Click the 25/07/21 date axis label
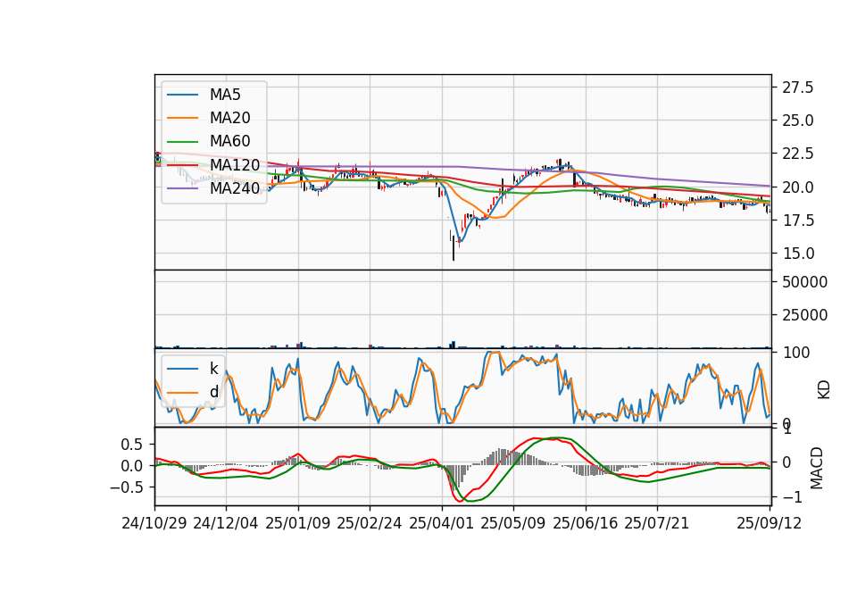 (x=656, y=523)
